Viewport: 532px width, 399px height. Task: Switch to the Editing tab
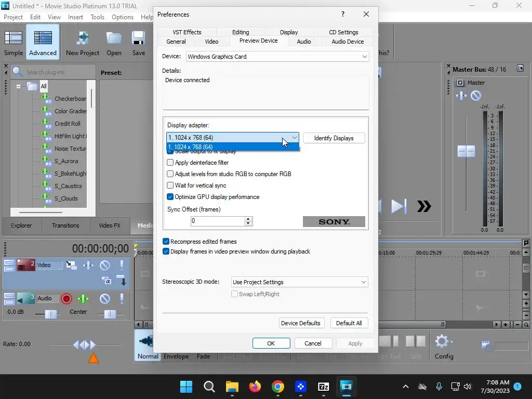(240, 32)
